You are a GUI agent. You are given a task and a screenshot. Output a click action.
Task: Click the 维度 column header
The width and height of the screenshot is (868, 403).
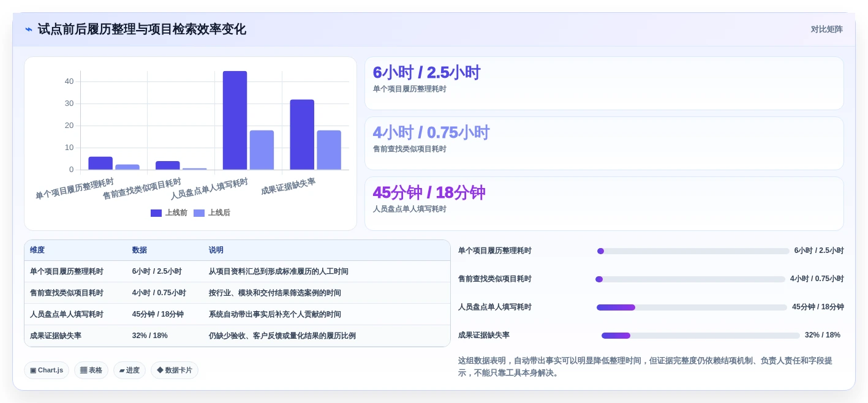37,250
